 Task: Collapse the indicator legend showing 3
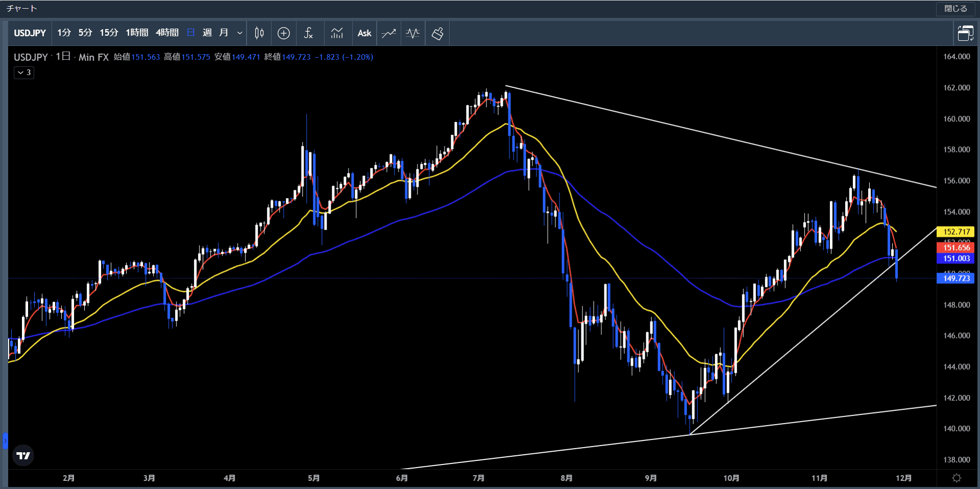coord(24,72)
